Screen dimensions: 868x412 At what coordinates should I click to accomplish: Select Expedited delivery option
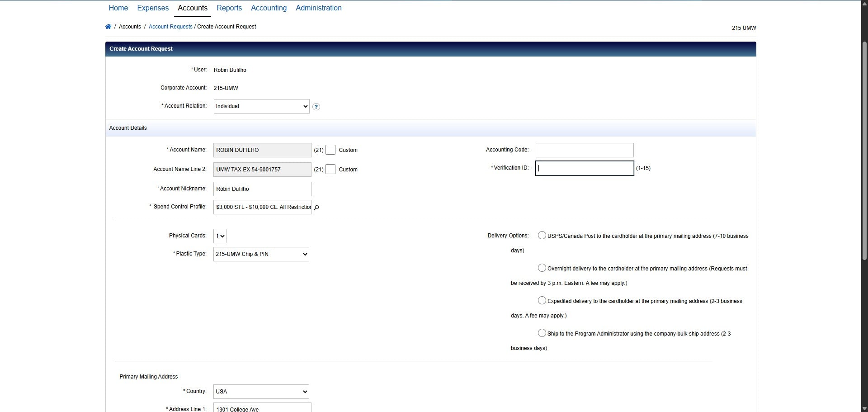pos(542,300)
